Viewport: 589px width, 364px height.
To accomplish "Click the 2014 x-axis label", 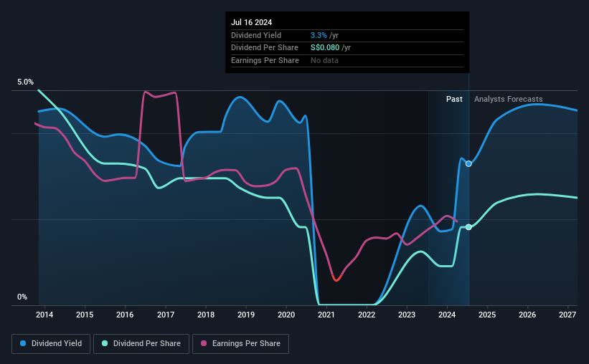I will [44, 315].
